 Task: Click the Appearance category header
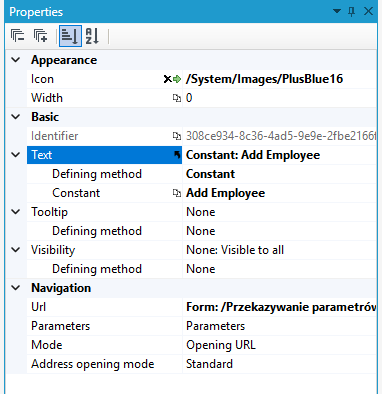[x=64, y=60]
